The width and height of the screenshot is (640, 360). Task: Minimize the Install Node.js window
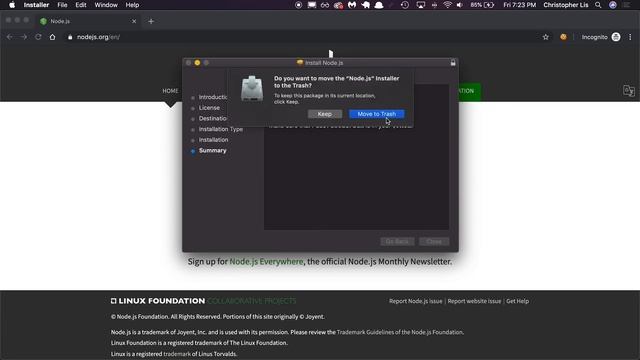(x=197, y=63)
